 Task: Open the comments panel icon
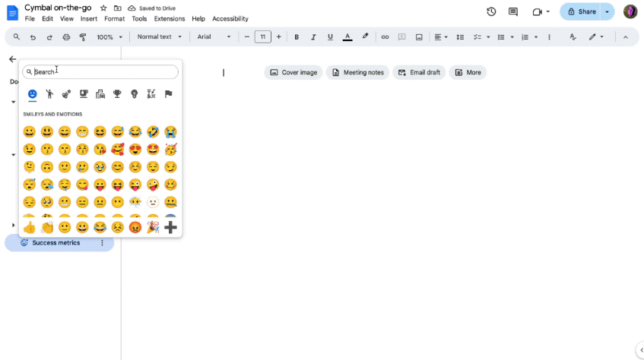(x=513, y=12)
